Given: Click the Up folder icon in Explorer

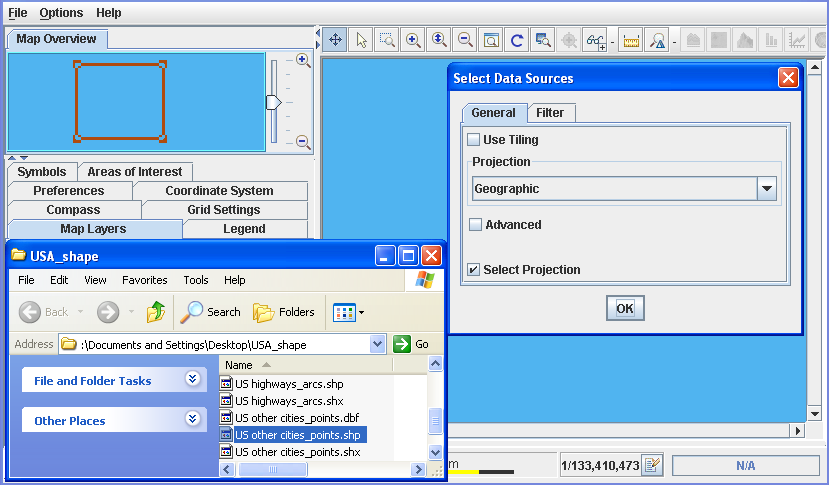Looking at the screenshot, I should pos(156,312).
